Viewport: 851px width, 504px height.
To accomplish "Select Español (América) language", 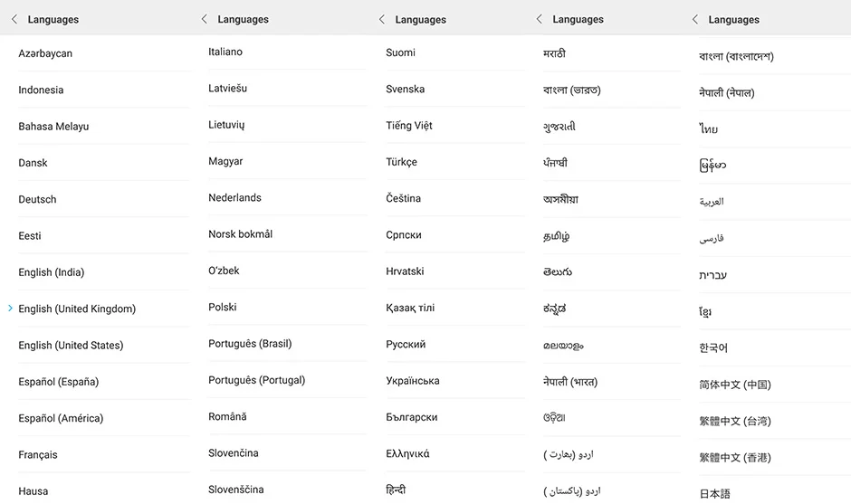I will tap(61, 418).
